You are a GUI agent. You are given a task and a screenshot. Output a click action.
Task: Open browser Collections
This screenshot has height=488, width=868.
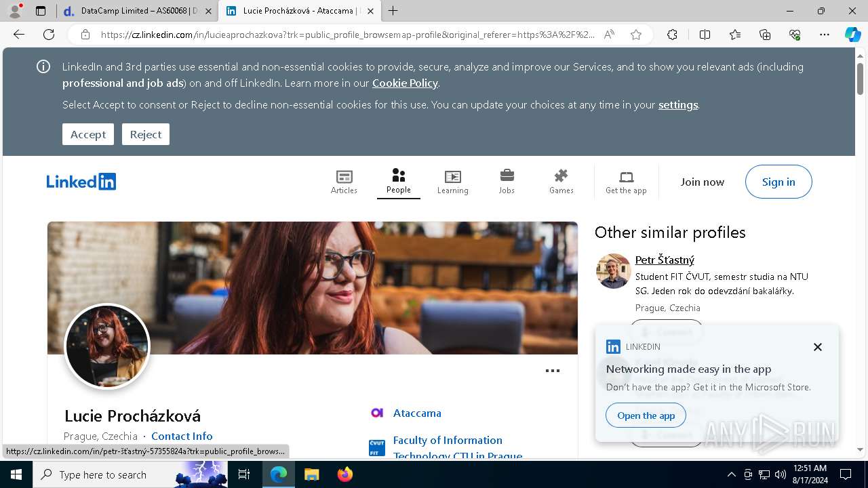[765, 35]
